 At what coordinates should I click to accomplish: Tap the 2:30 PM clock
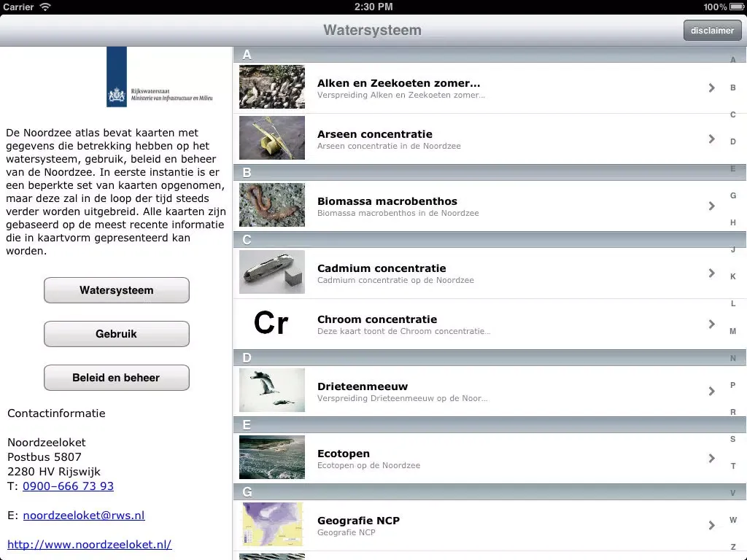373,7
